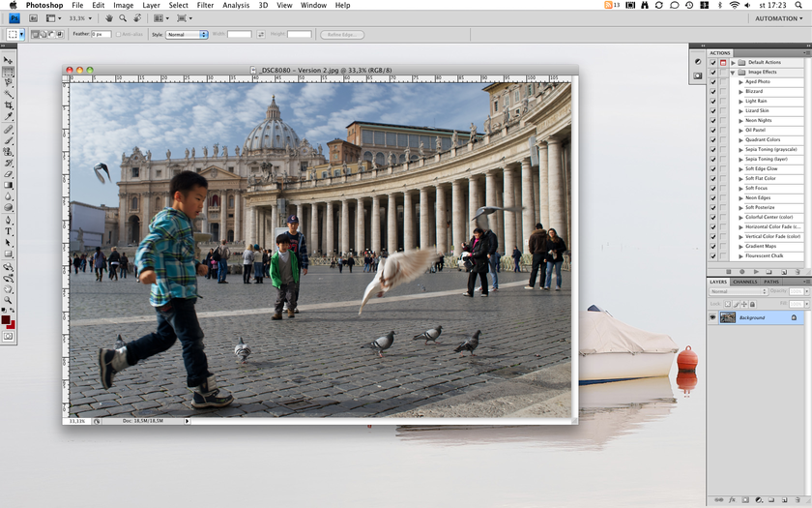Hide the Background layer eye icon
The image size is (812, 508).
pyautogui.click(x=713, y=317)
